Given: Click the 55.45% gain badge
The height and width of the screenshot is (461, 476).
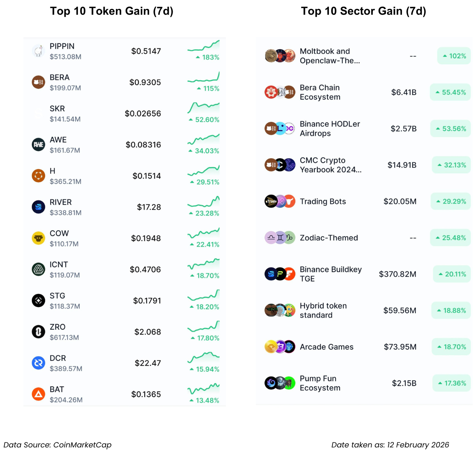Looking at the screenshot, I should tap(450, 92).
